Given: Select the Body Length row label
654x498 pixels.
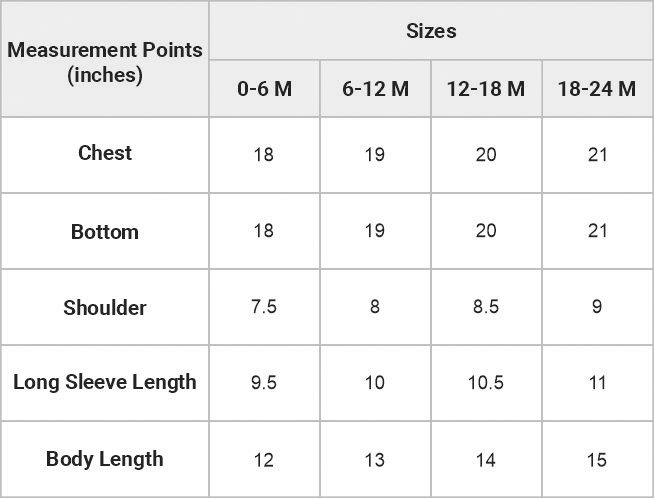Looking at the screenshot, I should pyautogui.click(x=105, y=459).
